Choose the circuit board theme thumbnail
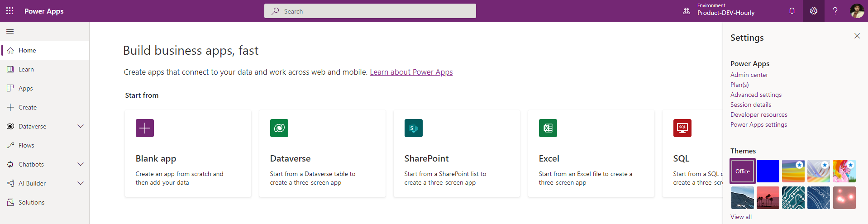868x224 pixels. (x=793, y=198)
